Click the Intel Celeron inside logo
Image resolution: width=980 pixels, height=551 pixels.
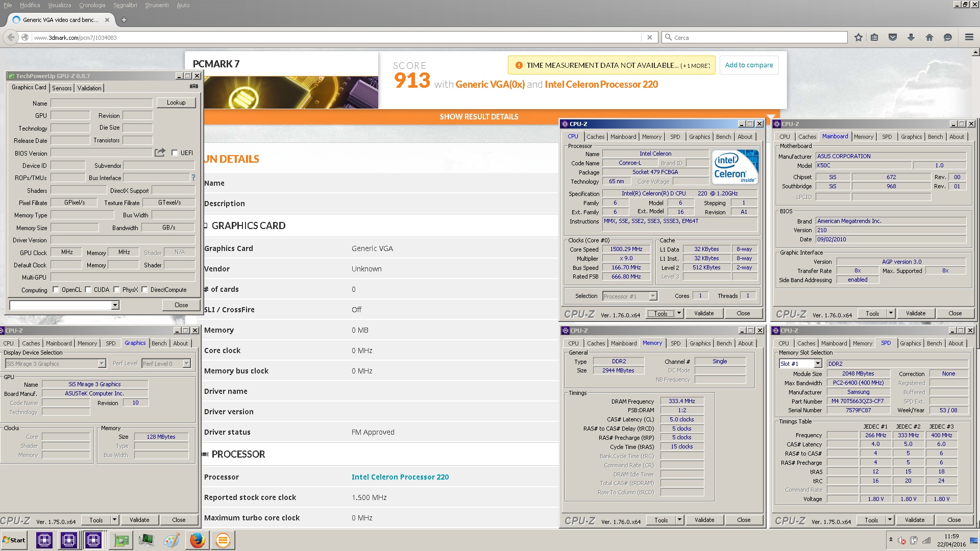[734, 167]
